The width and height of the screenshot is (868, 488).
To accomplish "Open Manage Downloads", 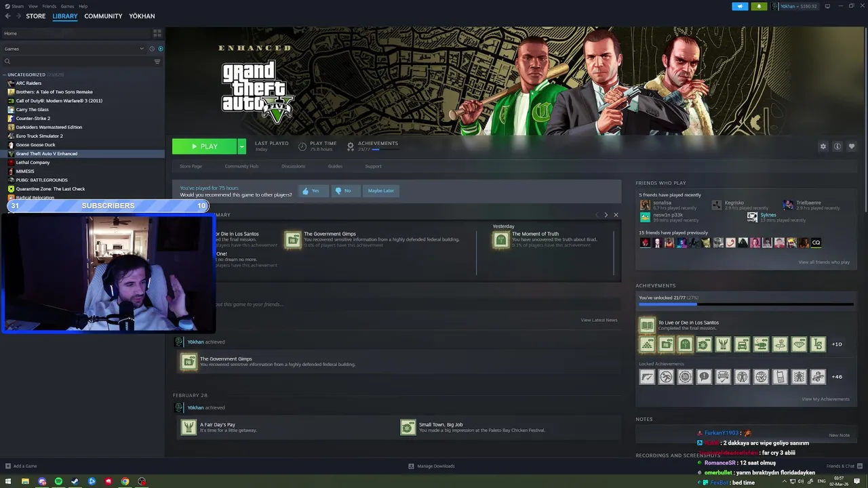I will [x=431, y=466].
